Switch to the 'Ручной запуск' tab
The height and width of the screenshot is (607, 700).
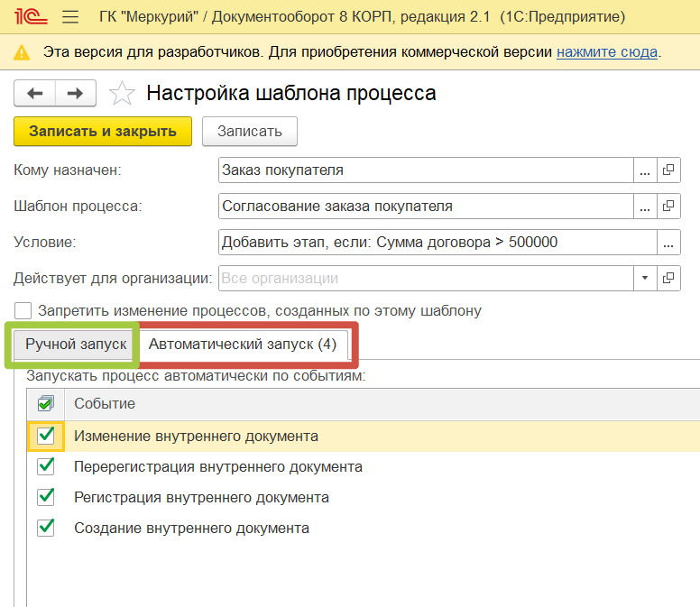click(x=76, y=345)
